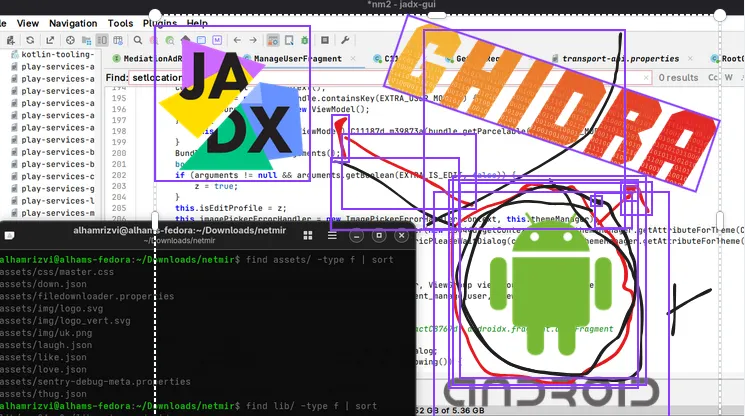Viewport: 745px width, 416px height.
Task: Click line number 203 in the gutter
Action: [119, 186]
